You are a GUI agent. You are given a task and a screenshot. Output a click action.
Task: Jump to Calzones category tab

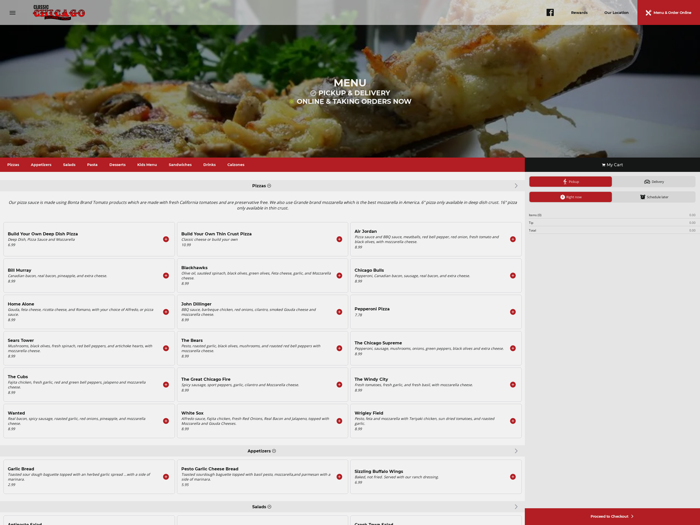[236, 165]
